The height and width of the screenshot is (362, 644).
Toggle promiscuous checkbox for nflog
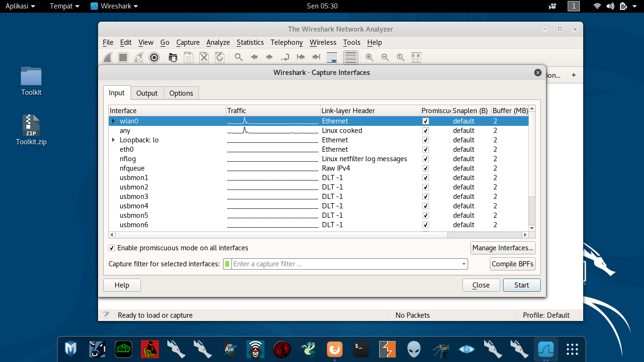point(426,159)
